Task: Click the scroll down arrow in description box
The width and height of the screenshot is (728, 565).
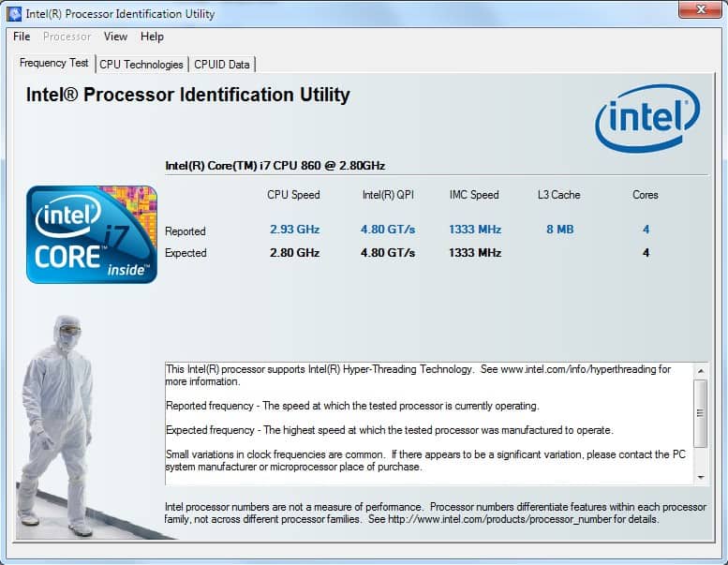Action: click(x=701, y=477)
